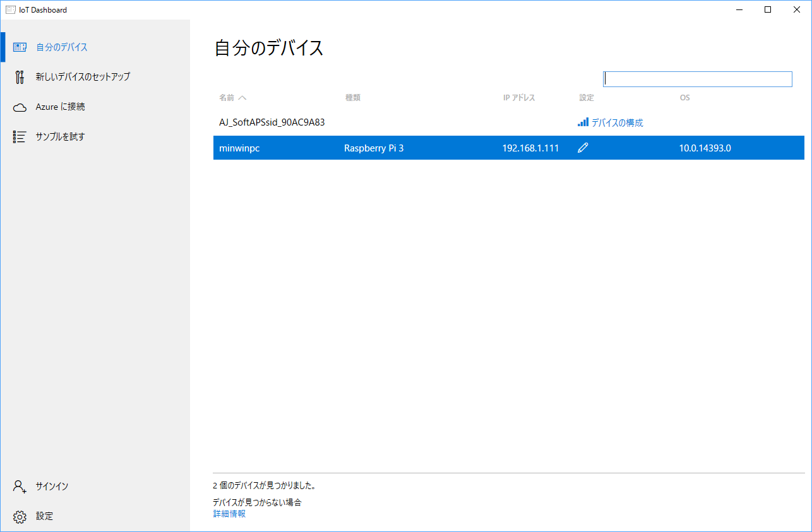Viewport: 812px width, 532px height.
Task: Click the device search input field
Action: (x=697, y=79)
